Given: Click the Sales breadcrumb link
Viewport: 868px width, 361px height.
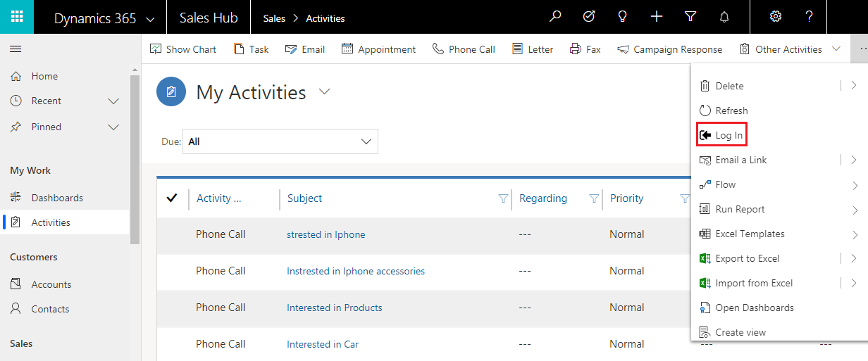Looking at the screenshot, I should (x=274, y=18).
